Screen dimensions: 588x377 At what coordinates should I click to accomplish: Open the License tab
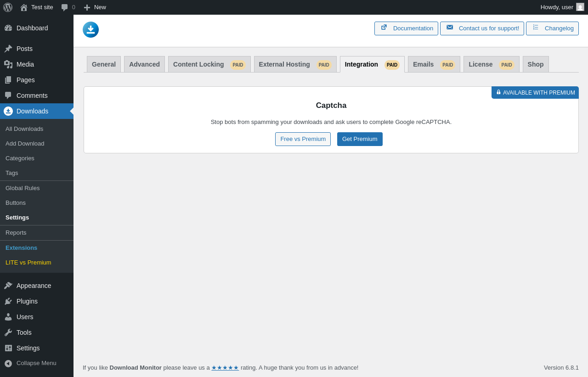click(492, 64)
